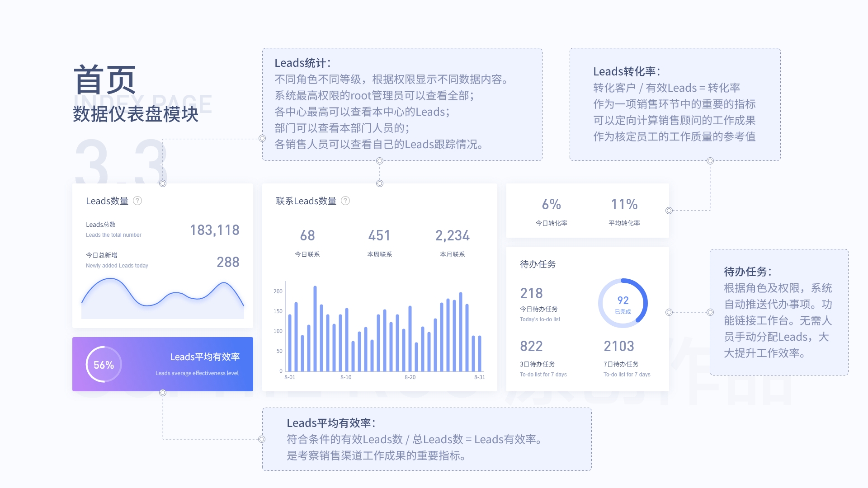Click connector dot beside conversion rate card
Image resolution: width=868 pixels, height=488 pixels.
click(669, 211)
